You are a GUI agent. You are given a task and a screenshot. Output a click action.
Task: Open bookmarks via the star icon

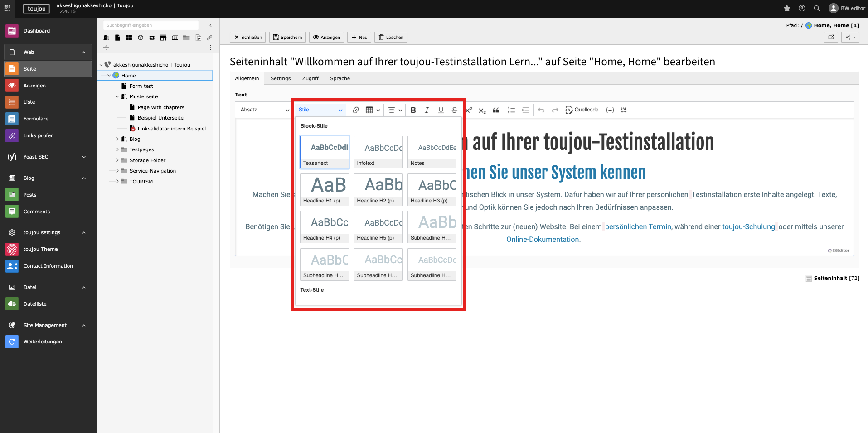pos(787,8)
